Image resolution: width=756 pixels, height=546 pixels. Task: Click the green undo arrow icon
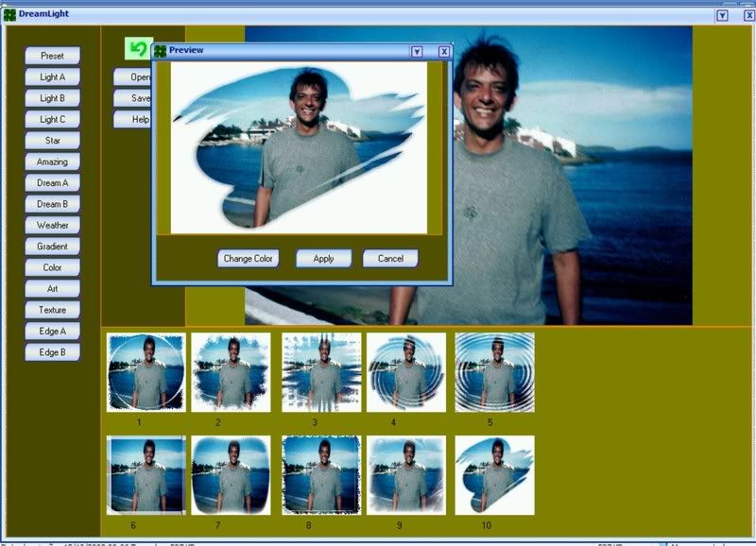[138, 48]
